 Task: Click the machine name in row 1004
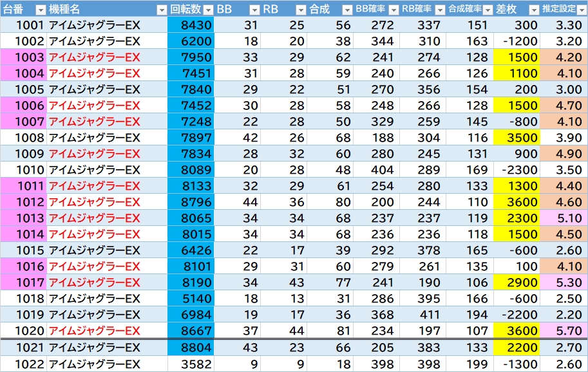[95, 73]
